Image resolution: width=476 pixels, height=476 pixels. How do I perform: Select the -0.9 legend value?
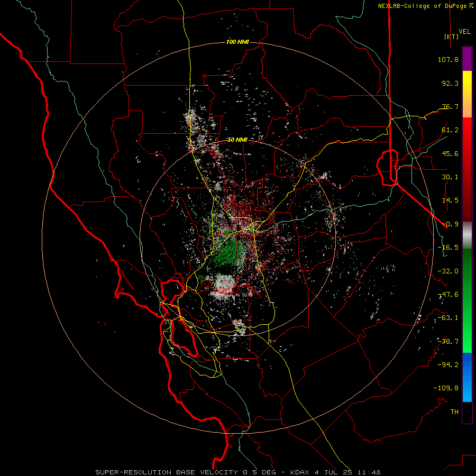click(x=450, y=224)
